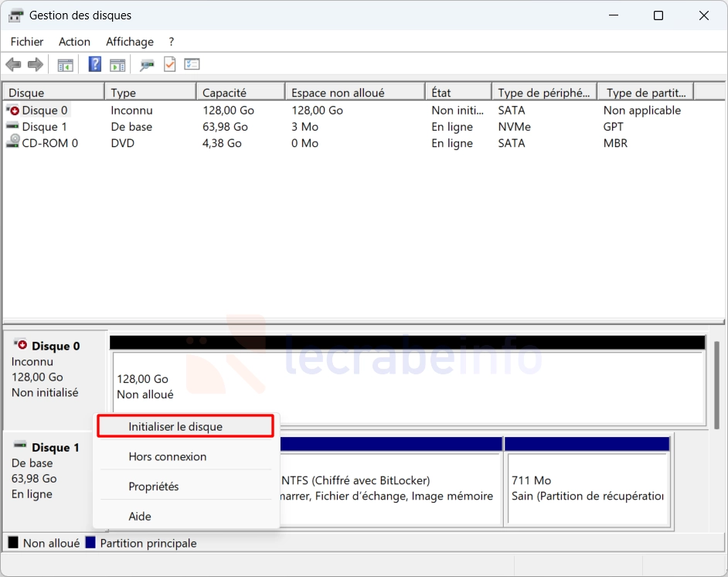The width and height of the screenshot is (728, 577).
Task: Open Help via blue question mark icon
Action: (95, 65)
